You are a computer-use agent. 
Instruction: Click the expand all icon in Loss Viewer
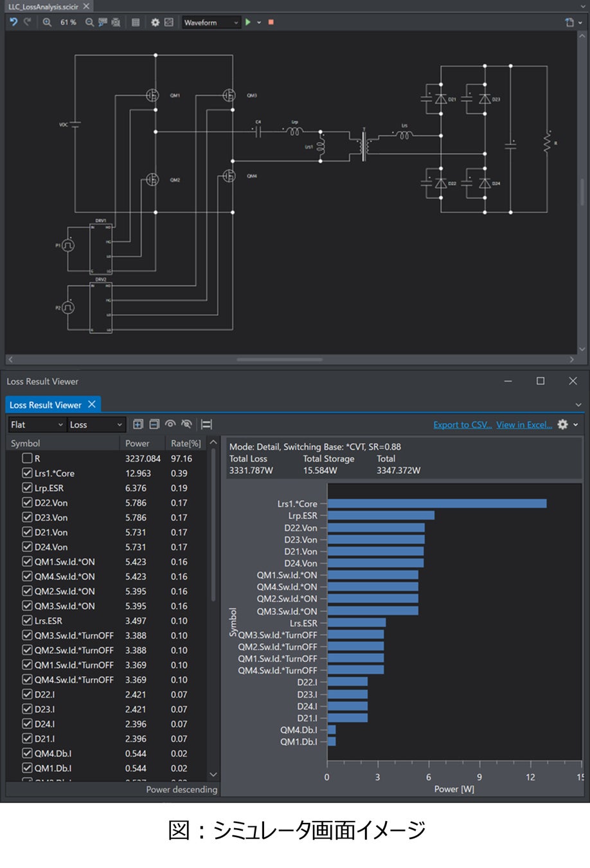(x=138, y=424)
